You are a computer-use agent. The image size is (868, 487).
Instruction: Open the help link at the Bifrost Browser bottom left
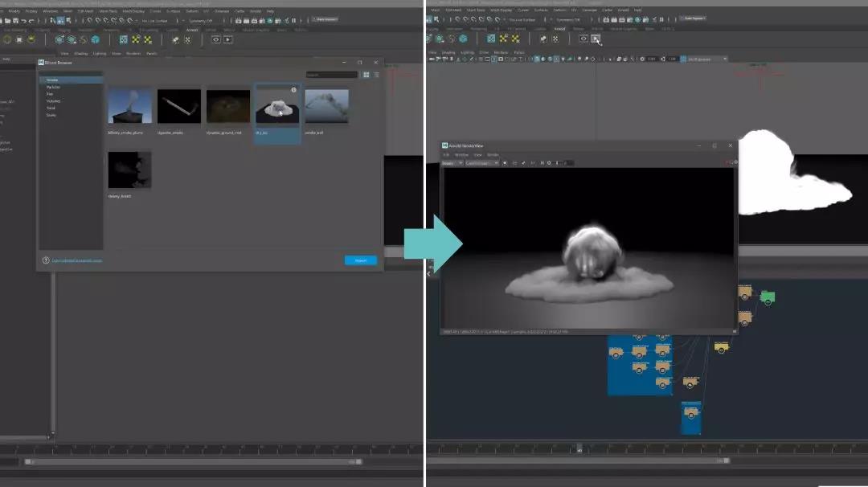click(77, 260)
